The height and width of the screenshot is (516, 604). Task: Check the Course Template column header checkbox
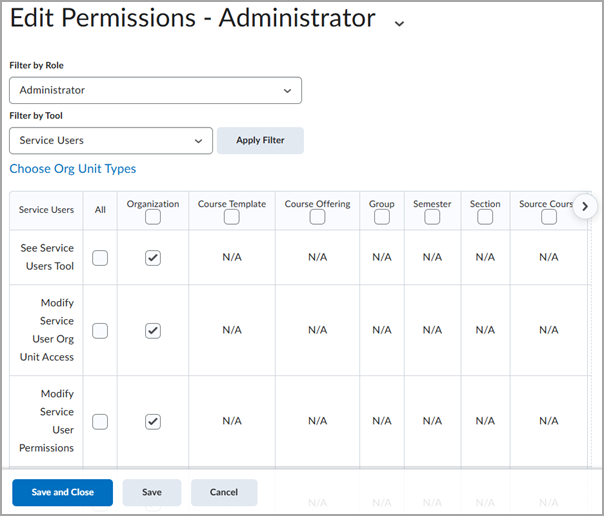(x=232, y=217)
